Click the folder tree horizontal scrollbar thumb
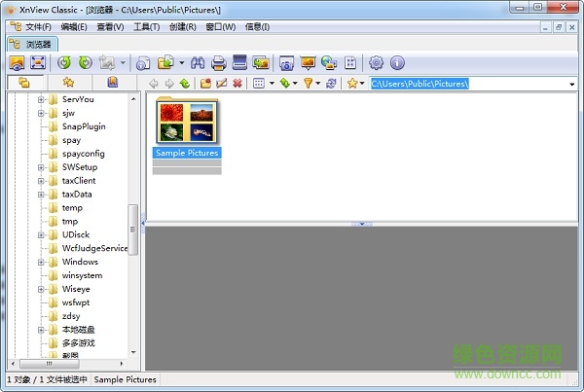The width and height of the screenshot is (584, 392). 50,364
